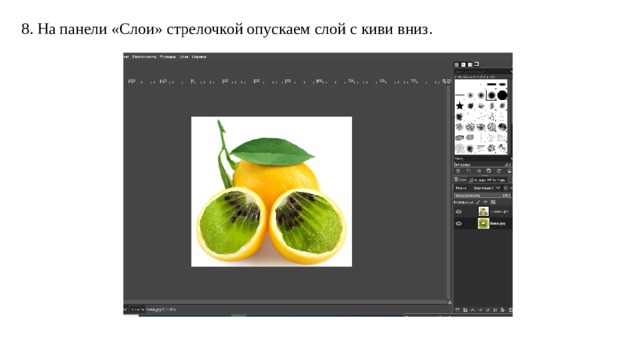Duplicate the selected layer
Viewport: 640px width, 360px height.
point(488,310)
